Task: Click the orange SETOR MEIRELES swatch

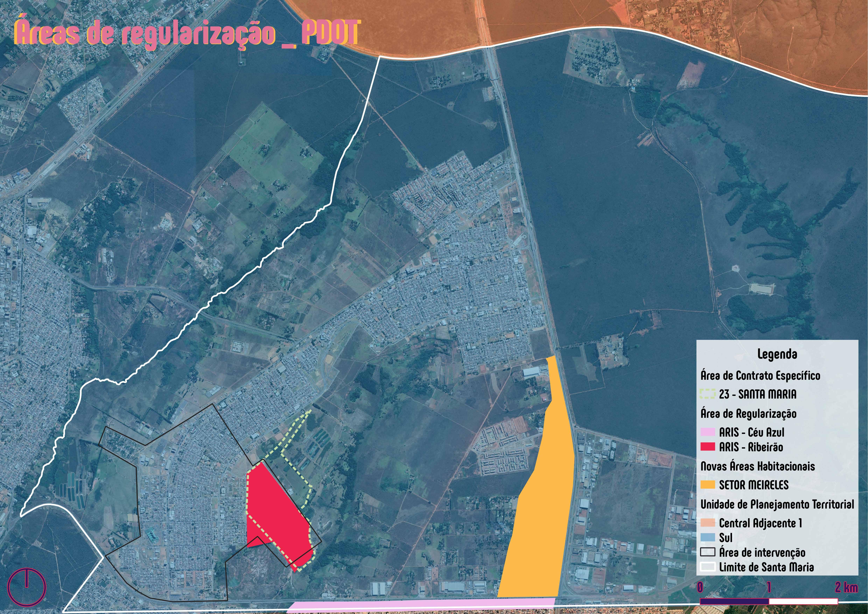Action: tap(708, 485)
